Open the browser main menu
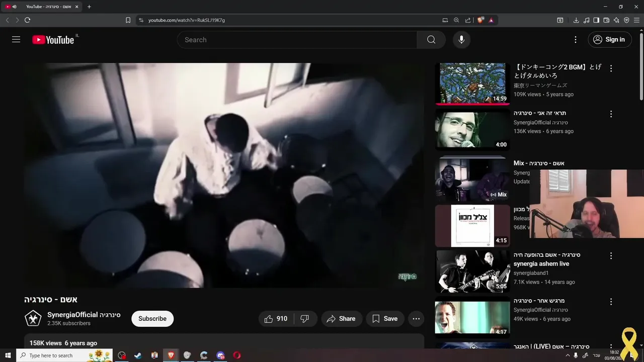The width and height of the screenshot is (644, 362). (637, 20)
